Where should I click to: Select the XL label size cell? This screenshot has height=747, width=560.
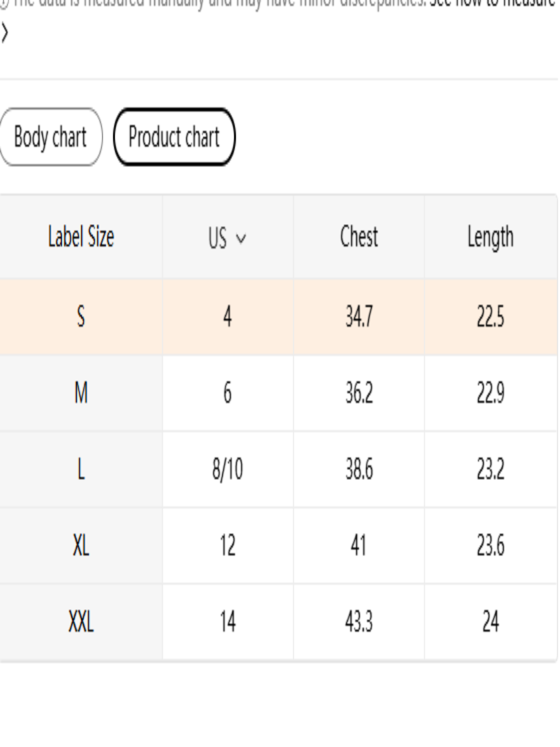click(81, 545)
